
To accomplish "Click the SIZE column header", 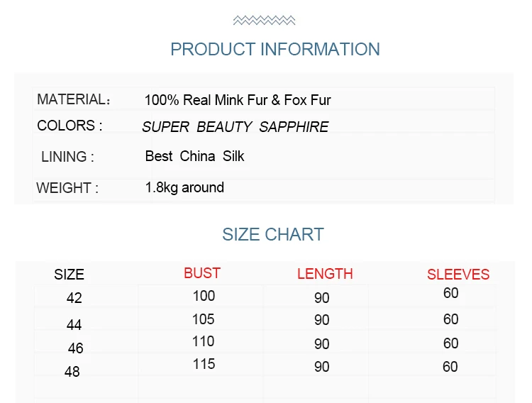I will (x=70, y=275).
